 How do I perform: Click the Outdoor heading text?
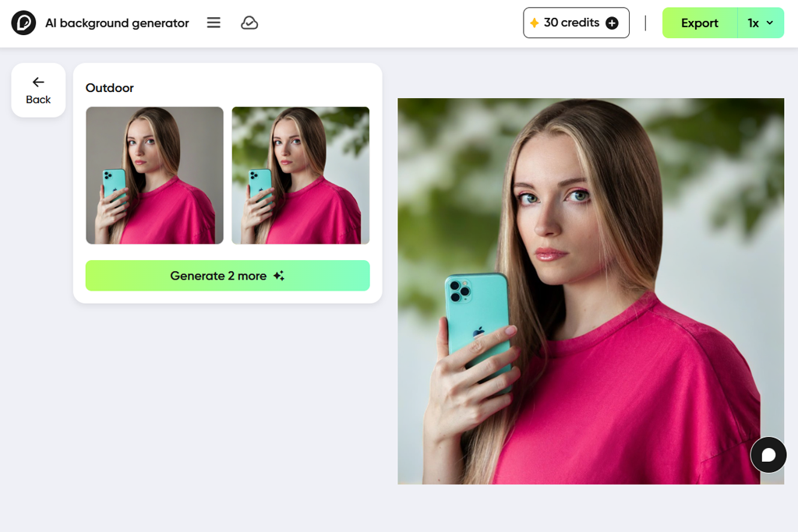(x=109, y=88)
